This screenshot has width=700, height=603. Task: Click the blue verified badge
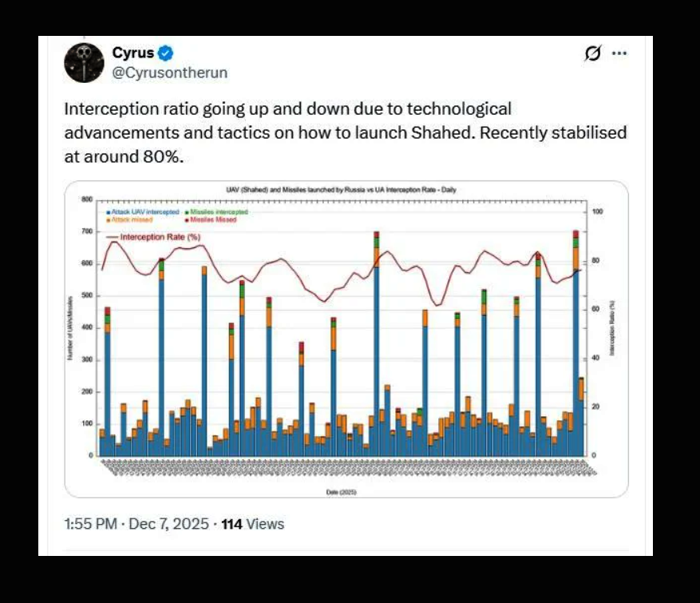click(166, 54)
